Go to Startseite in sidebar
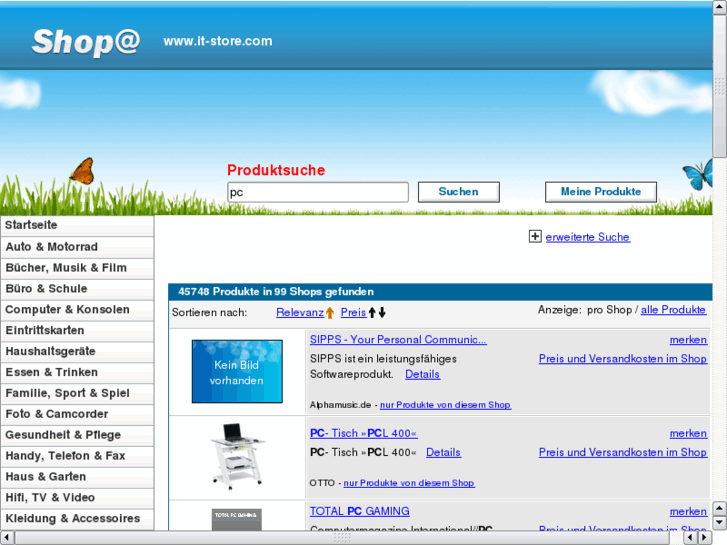727x545 pixels. (x=77, y=225)
